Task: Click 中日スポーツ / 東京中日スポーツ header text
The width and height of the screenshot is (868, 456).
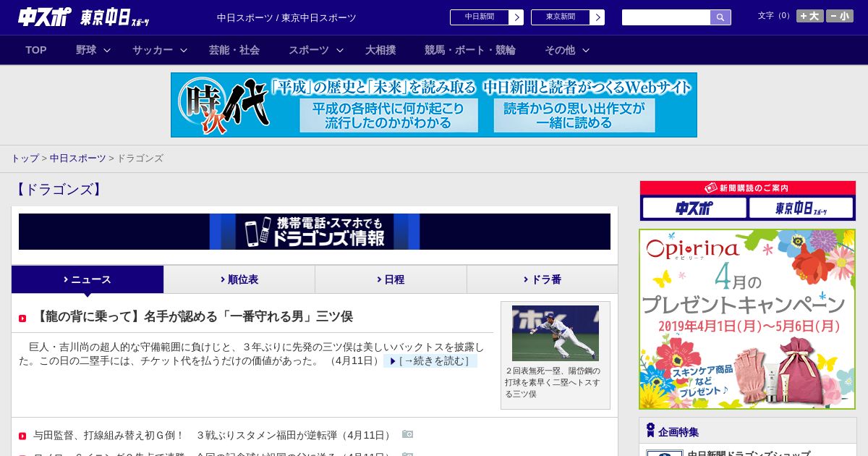Action: point(286,17)
